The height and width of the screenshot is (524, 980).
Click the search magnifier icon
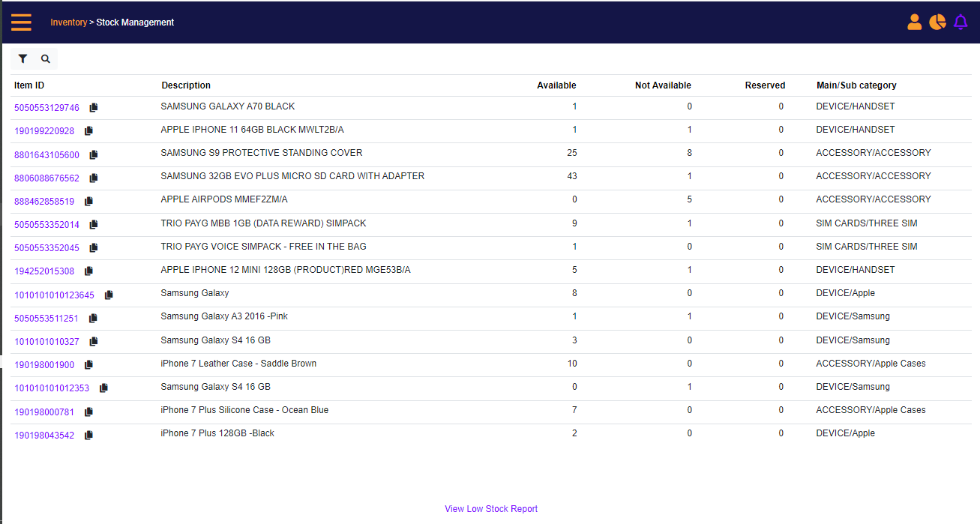click(x=46, y=58)
